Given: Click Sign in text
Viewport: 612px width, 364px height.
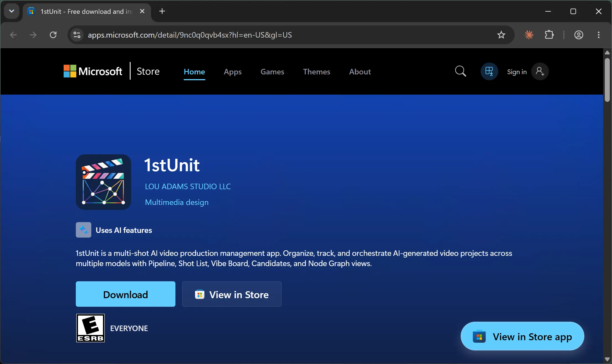Looking at the screenshot, I should click(517, 72).
